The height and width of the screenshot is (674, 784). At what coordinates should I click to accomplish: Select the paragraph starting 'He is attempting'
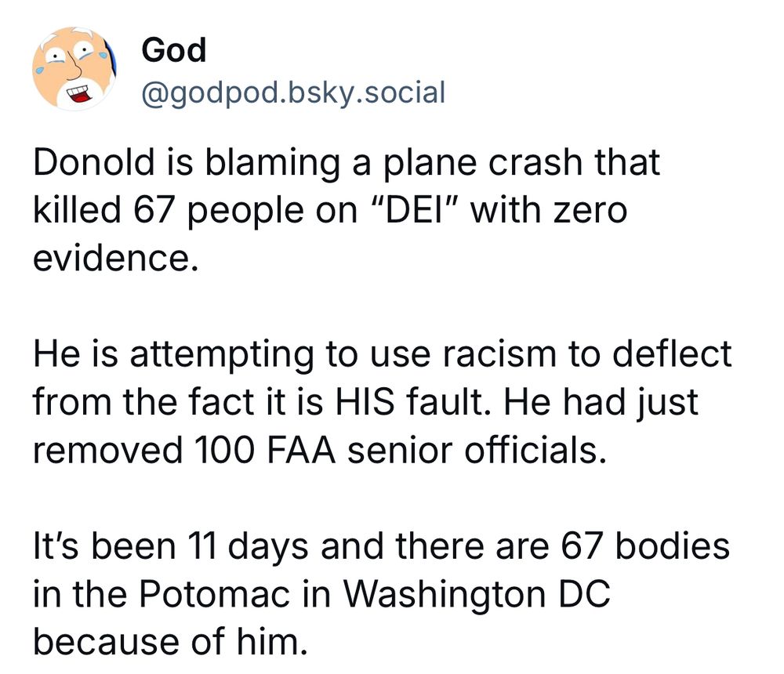383,402
